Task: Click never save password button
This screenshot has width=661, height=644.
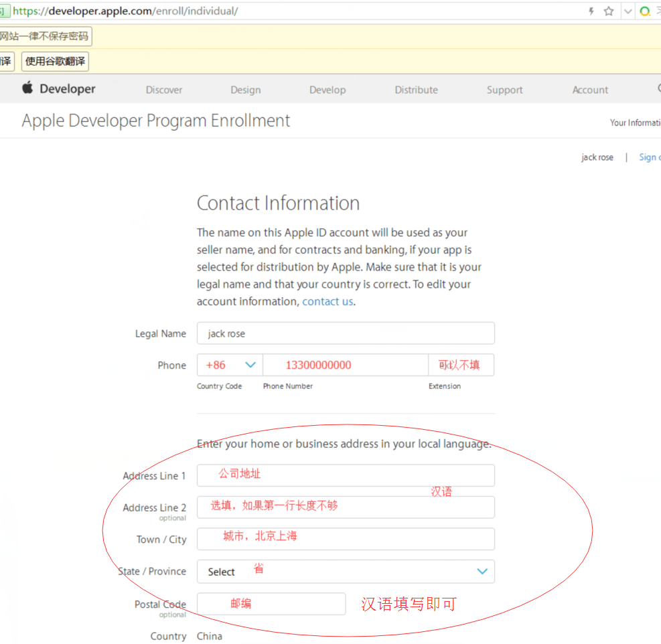Action: [x=45, y=36]
